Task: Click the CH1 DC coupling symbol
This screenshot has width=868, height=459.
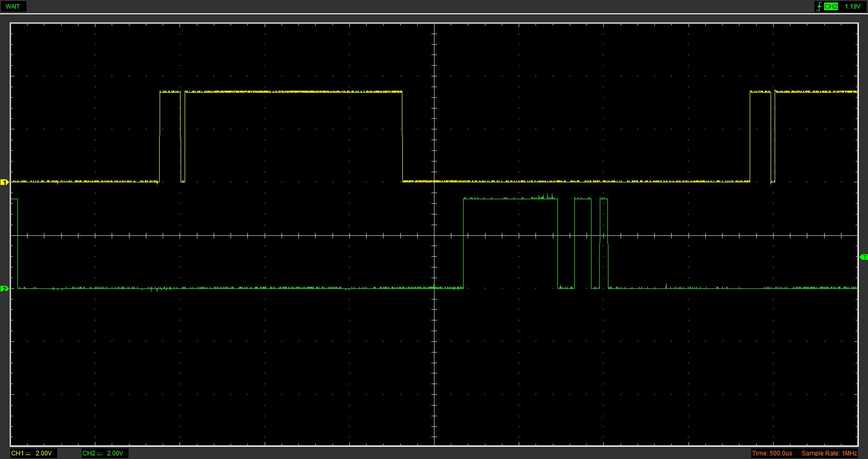Action: point(28,453)
